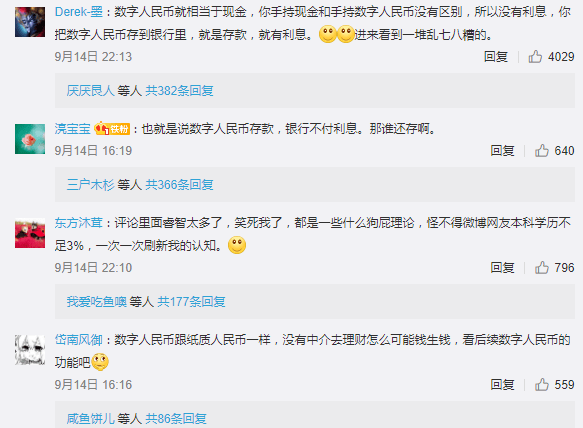Expand the 共382条回复 thread
This screenshot has height=428, width=583.
(179, 90)
